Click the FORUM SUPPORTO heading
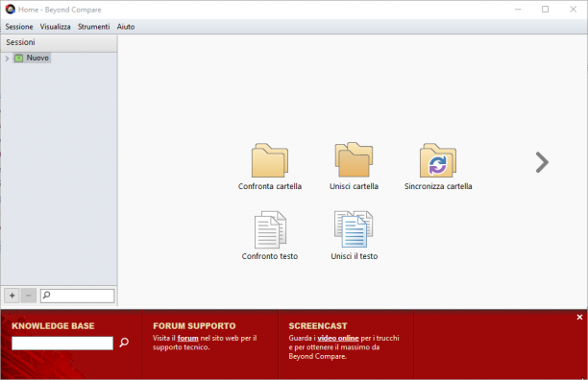The width and height of the screenshot is (588, 380). click(x=194, y=325)
